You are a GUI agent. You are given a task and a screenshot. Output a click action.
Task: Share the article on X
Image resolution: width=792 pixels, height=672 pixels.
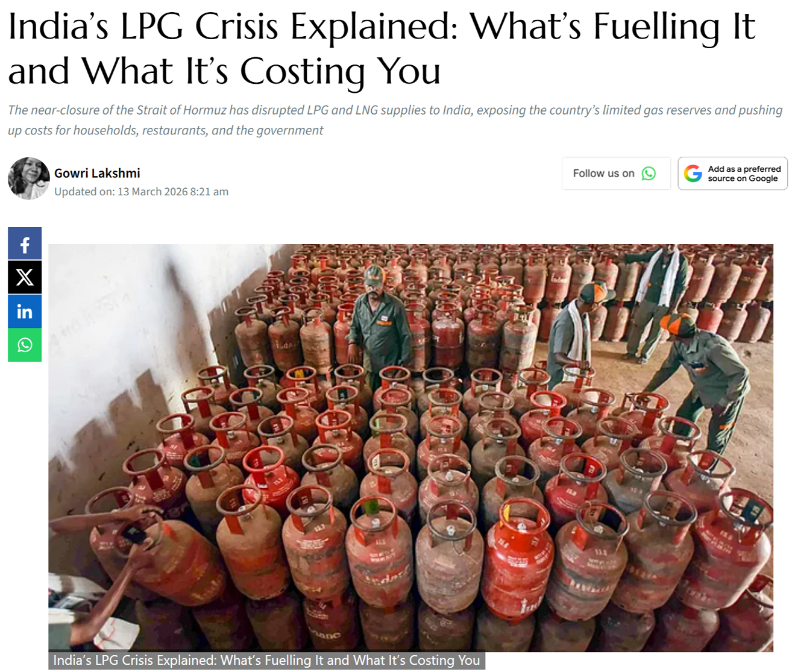pos(25,277)
